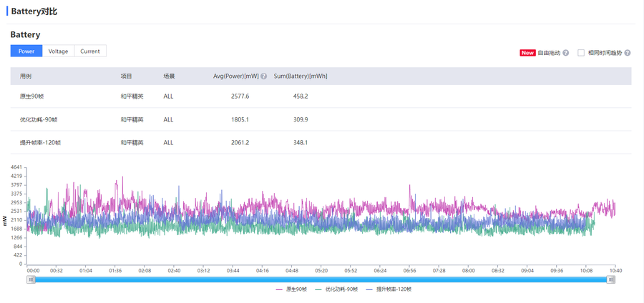Click help icon next to 自由拖动

[x=565, y=53]
